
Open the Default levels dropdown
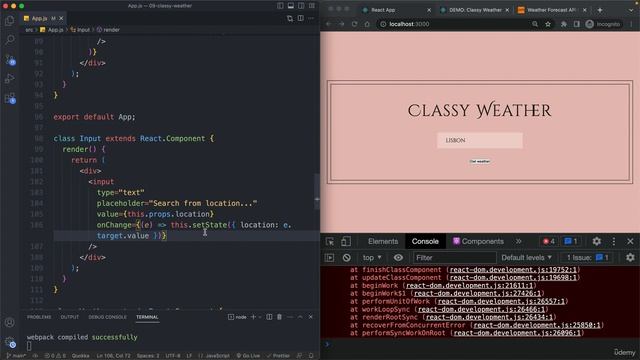coord(527,258)
